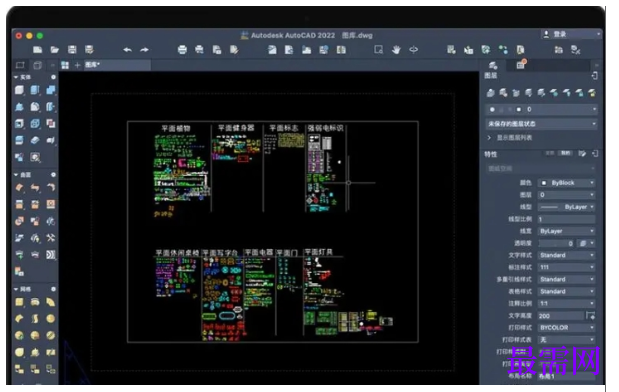Screen dimensions: 619x392
Task: Click the 文字高度 200 input field
Action: click(x=561, y=316)
